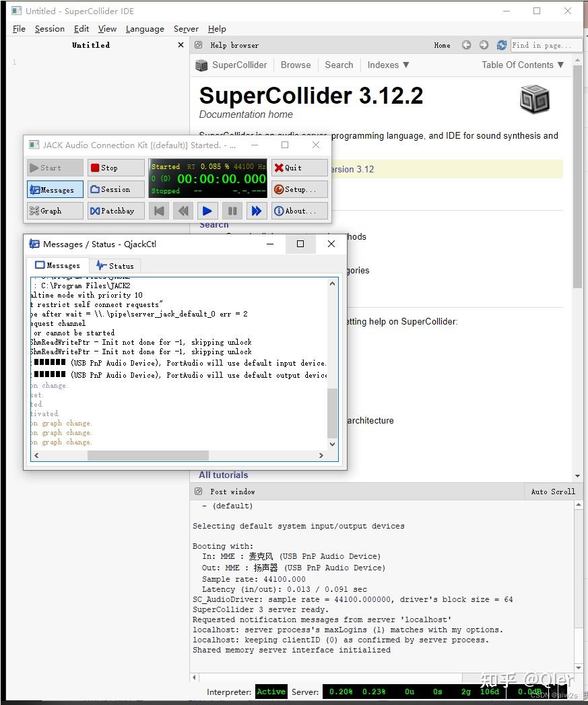Start JACK transport playback

[x=208, y=211]
